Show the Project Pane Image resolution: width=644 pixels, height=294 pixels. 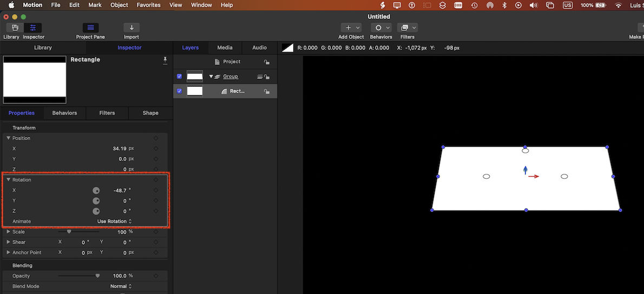coord(90,28)
